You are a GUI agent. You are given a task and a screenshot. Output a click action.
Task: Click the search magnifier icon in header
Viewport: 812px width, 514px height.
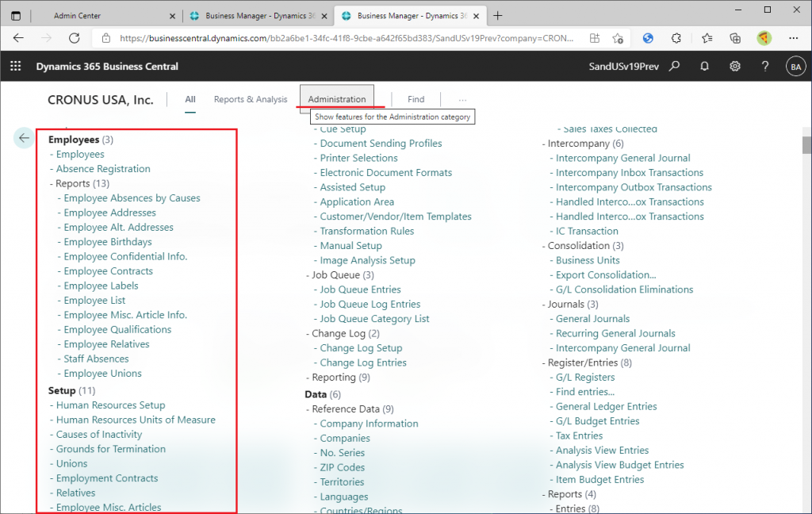tap(674, 67)
